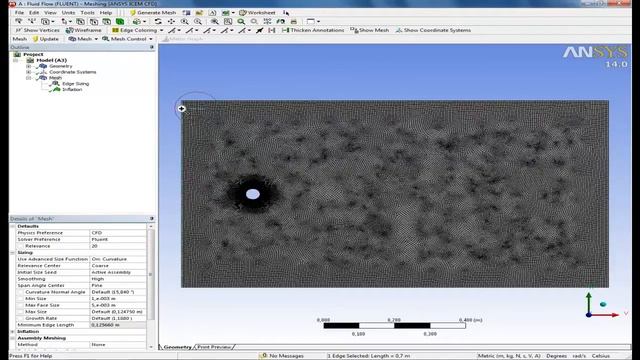Toggle Show Vertices
This screenshot has height=360, width=640.
click(37, 30)
